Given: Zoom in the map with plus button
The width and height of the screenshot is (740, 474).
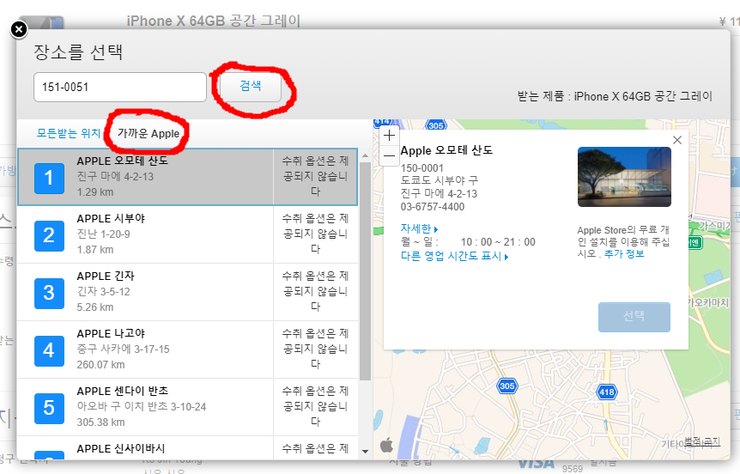Looking at the screenshot, I should click(x=389, y=135).
